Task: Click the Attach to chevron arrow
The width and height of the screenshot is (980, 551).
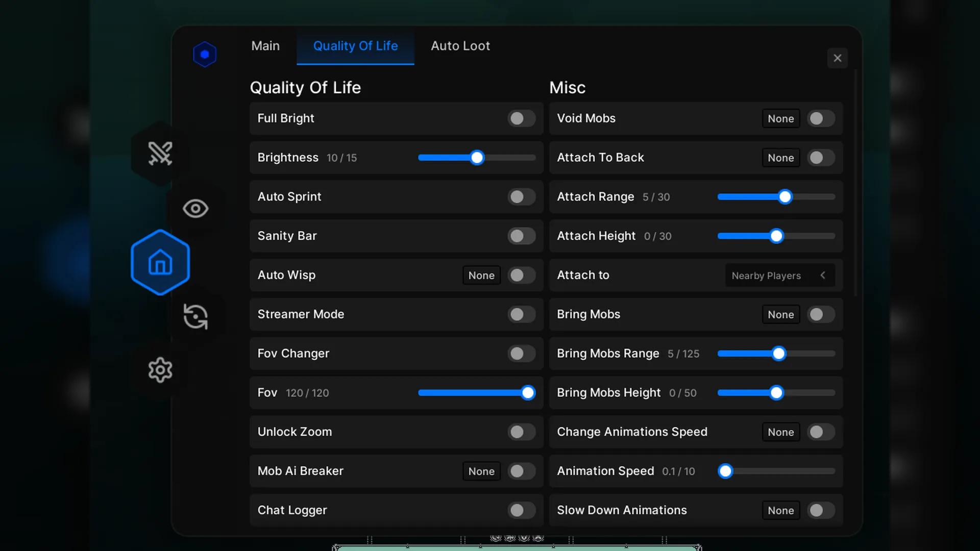Action: [823, 275]
